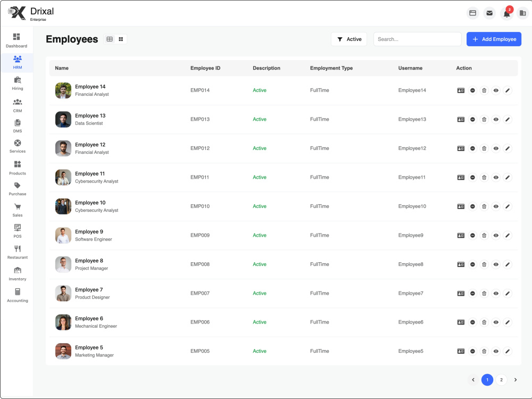Click the Drixal Enterprise logo
The width and height of the screenshot is (532, 399).
[x=31, y=14]
